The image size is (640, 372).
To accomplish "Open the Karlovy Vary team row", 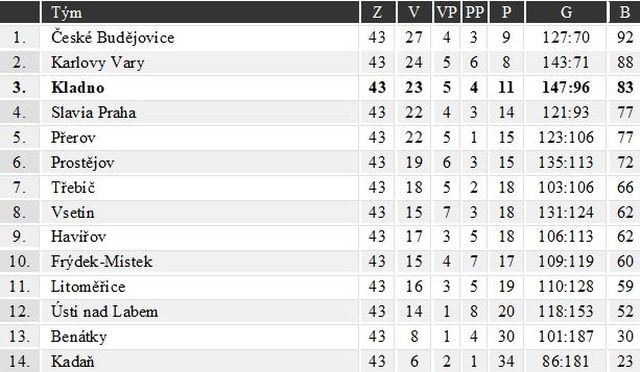I will (320, 62).
